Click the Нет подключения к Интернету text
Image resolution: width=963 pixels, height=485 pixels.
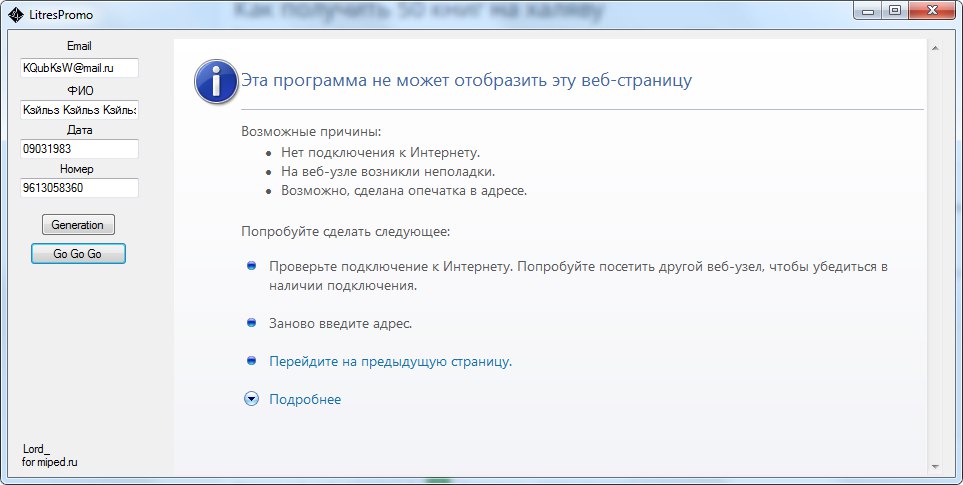click(380, 152)
